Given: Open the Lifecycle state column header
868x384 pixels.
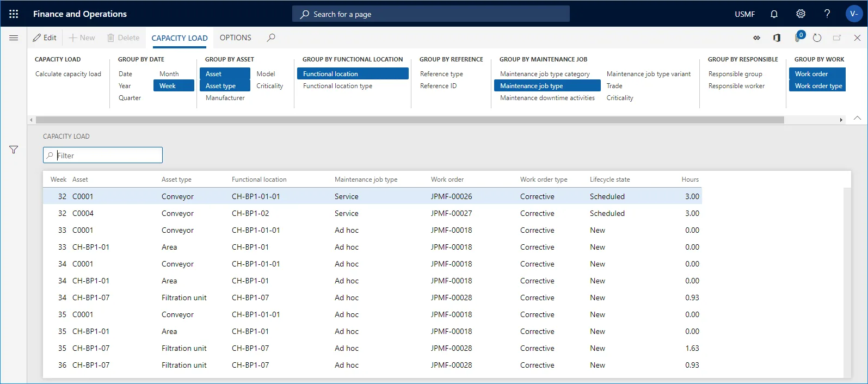Looking at the screenshot, I should [610, 179].
